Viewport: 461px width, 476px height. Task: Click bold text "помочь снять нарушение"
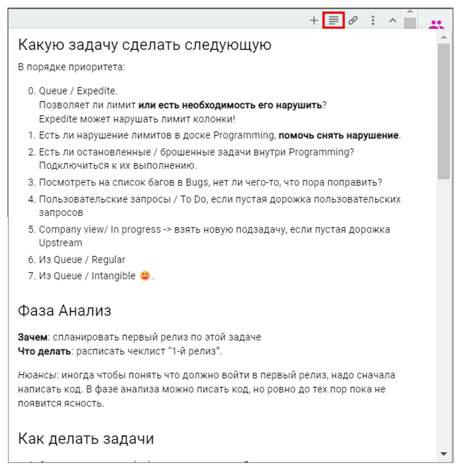pyautogui.click(x=338, y=135)
